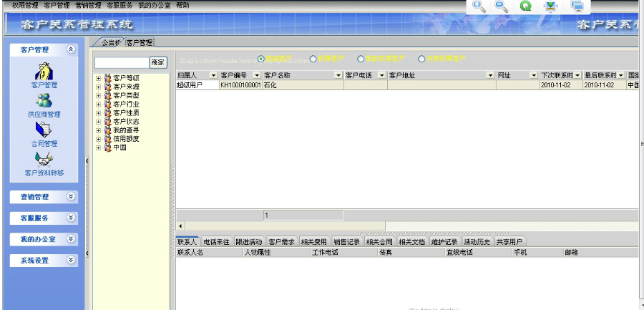Click the horizontal scrollbar left arrow

tap(180, 226)
